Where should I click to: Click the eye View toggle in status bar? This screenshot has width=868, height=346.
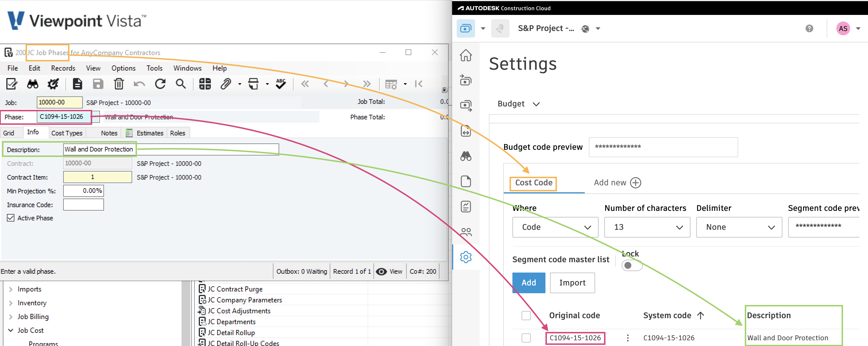tap(389, 271)
